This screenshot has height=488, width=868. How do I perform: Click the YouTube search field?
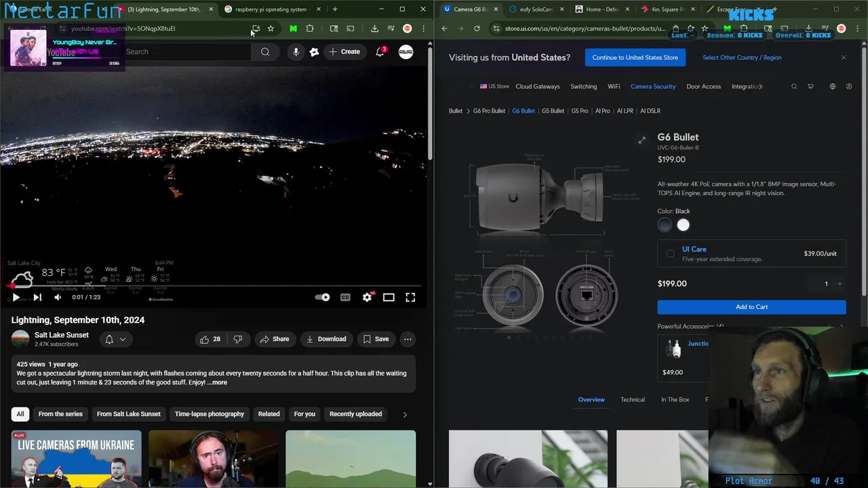click(186, 52)
